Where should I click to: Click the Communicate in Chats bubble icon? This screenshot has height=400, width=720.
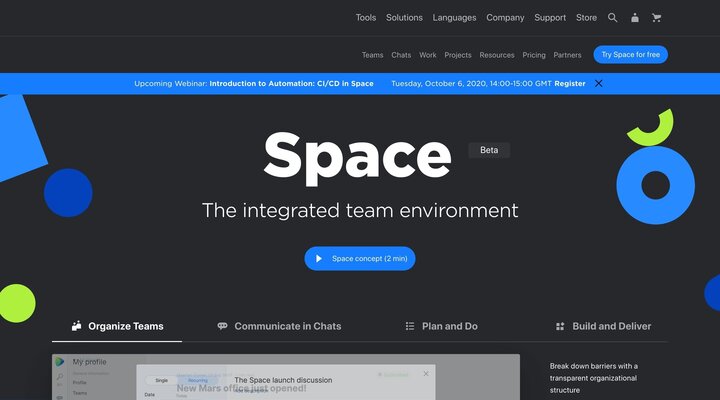222,326
